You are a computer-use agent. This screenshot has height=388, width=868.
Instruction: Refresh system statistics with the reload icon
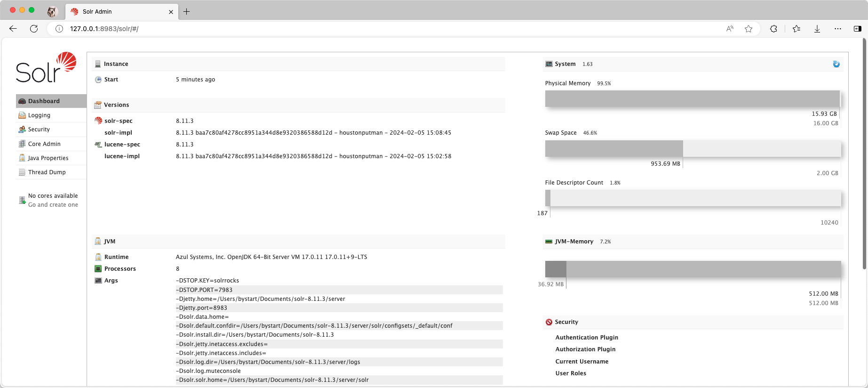pyautogui.click(x=836, y=64)
